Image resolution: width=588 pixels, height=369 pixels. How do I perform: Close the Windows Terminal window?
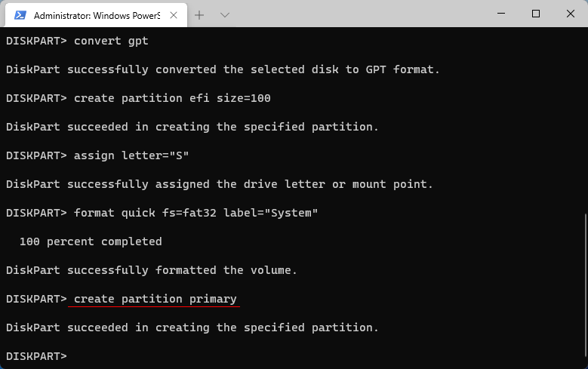(x=571, y=14)
